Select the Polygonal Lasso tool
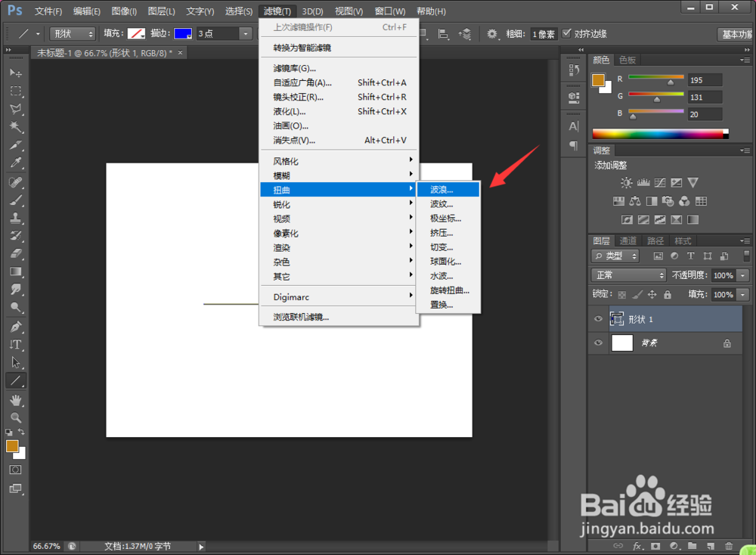 (15, 109)
